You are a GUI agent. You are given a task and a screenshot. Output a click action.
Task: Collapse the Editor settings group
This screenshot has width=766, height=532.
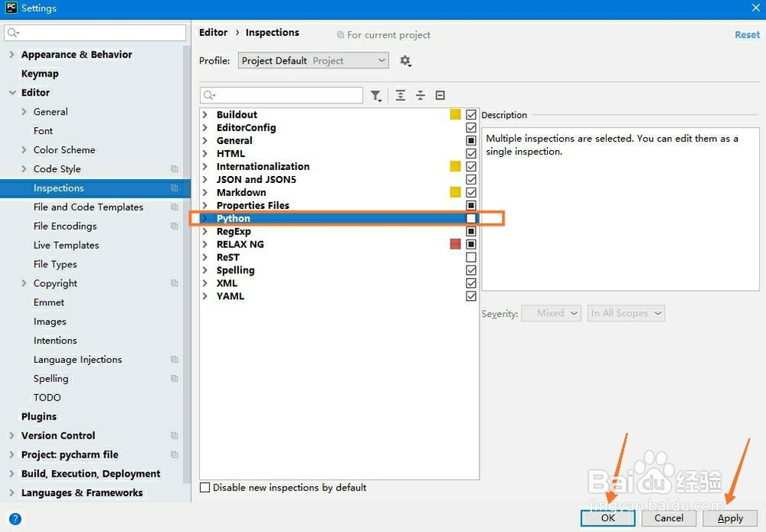12,93
